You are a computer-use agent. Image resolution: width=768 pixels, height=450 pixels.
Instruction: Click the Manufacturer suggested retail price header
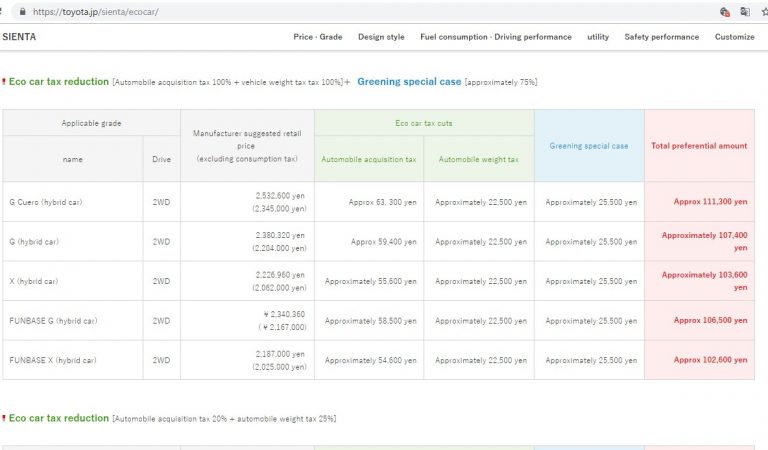click(247, 146)
